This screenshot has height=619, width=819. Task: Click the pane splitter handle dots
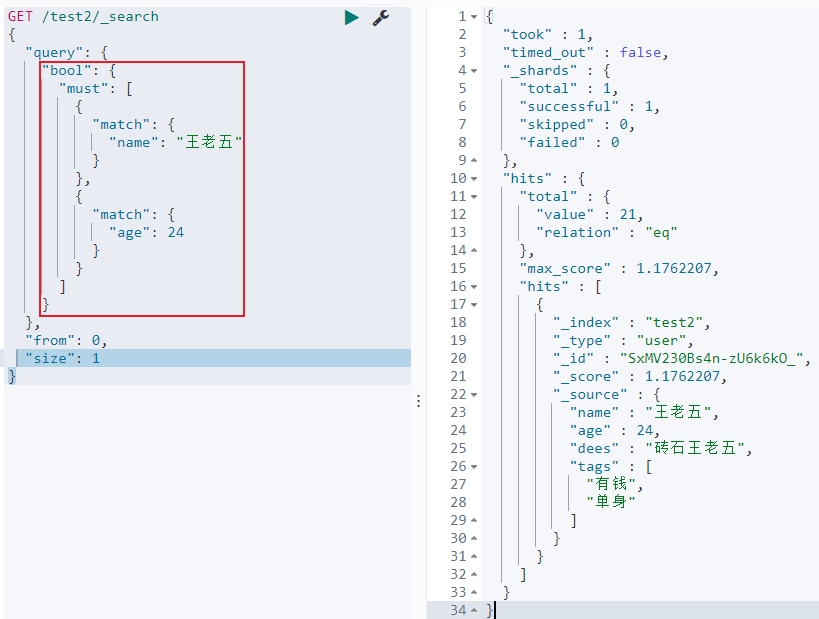(418, 401)
